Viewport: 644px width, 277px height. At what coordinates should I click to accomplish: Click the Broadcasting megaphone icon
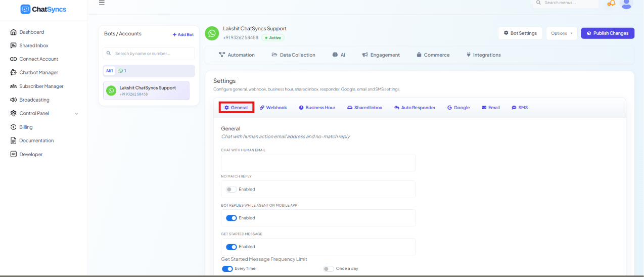tap(14, 100)
